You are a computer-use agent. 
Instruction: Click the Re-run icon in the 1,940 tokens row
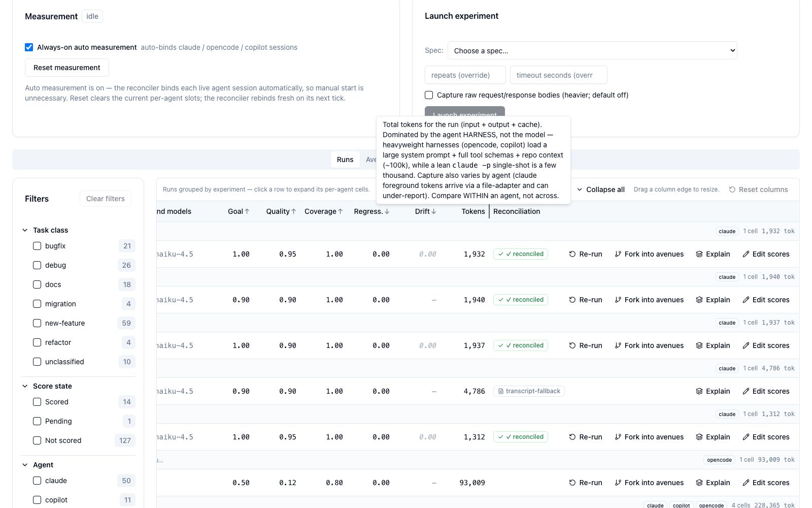pos(572,300)
